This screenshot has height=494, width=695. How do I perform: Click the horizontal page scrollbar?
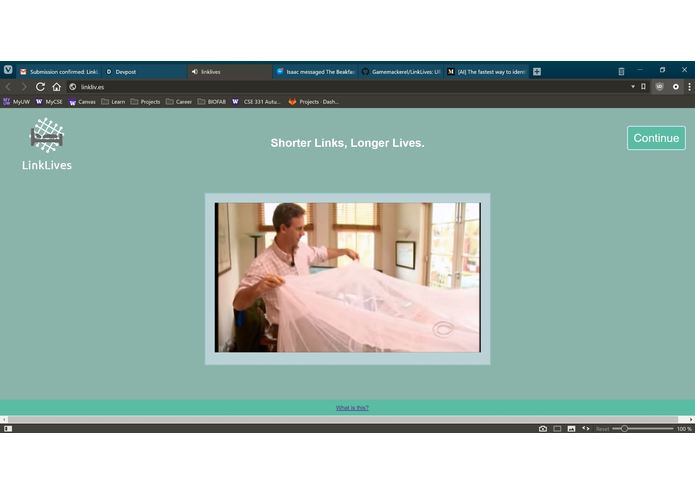343,419
